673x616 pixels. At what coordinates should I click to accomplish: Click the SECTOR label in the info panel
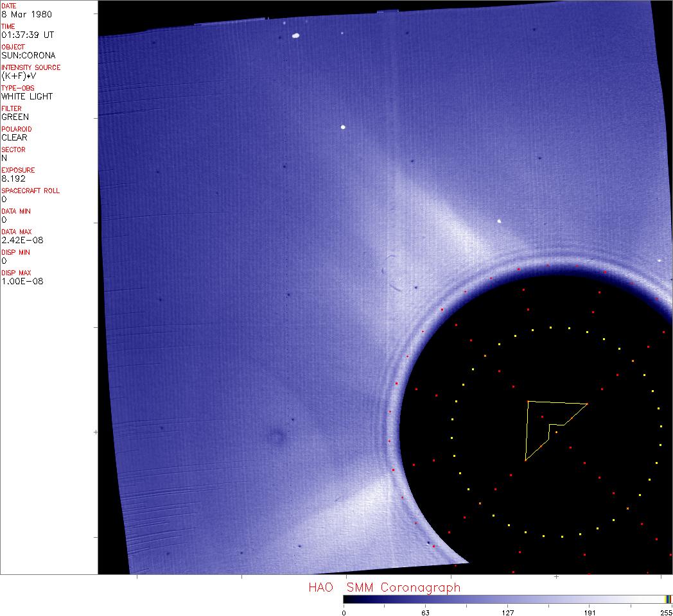click(x=13, y=150)
